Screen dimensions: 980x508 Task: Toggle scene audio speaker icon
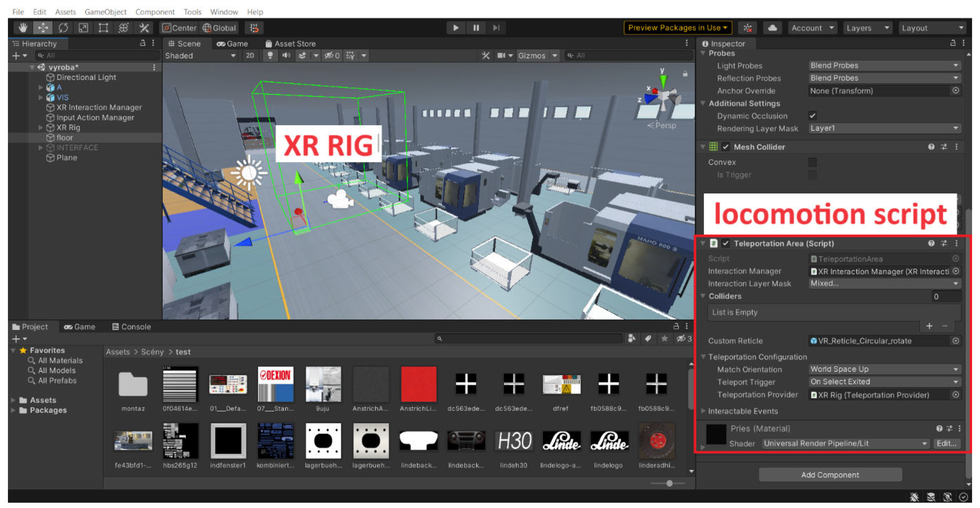tap(286, 56)
